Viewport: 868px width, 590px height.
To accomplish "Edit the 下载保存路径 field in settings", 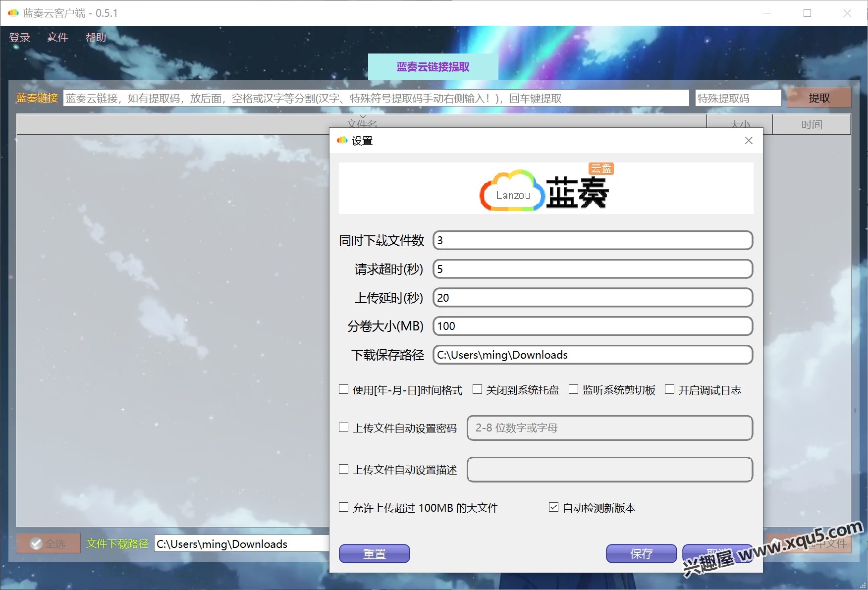I will [x=593, y=355].
